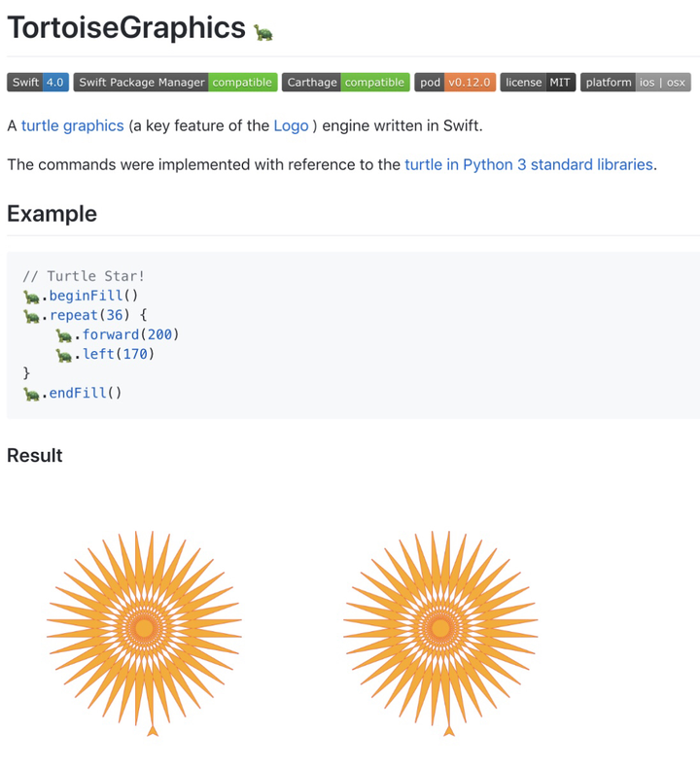Visit the "turtle in Python 3 standard libraries" link
This screenshot has height=769, width=700.
pos(529,164)
